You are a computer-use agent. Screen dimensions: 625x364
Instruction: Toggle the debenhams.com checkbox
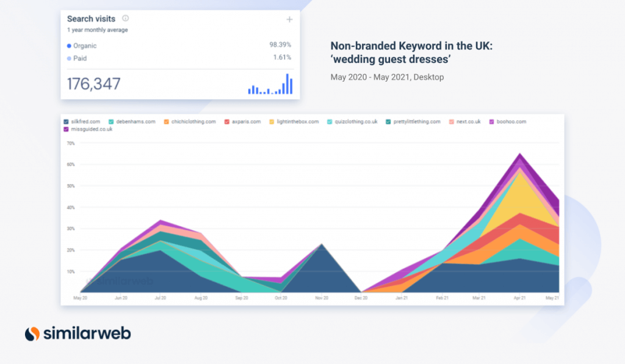click(111, 122)
